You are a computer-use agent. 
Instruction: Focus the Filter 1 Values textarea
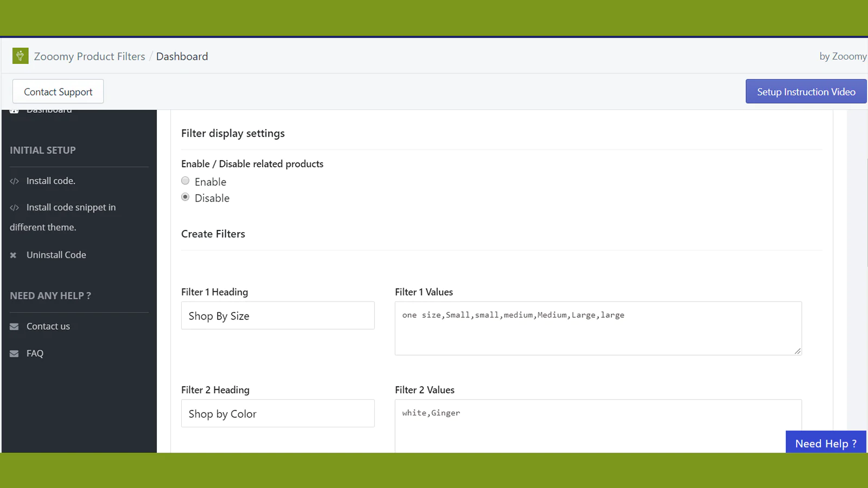pyautogui.click(x=598, y=329)
